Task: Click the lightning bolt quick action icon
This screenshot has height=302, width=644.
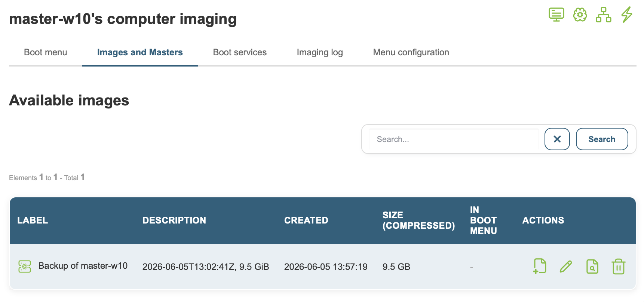Action: point(627,15)
